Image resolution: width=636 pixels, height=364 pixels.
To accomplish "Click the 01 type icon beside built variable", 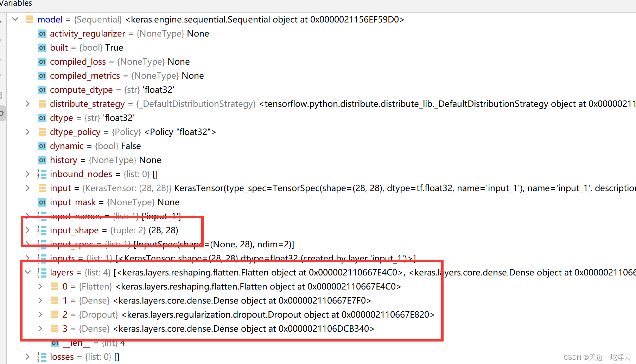I will (x=42, y=48).
